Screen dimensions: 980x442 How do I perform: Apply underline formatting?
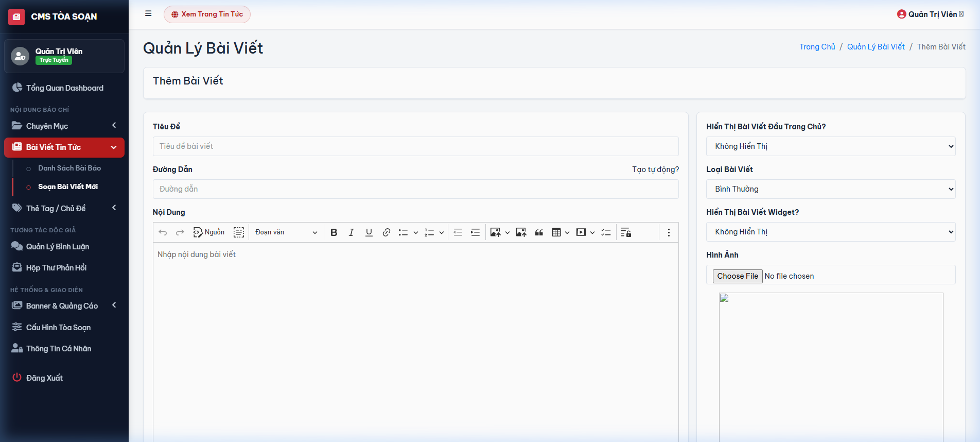[x=369, y=232]
